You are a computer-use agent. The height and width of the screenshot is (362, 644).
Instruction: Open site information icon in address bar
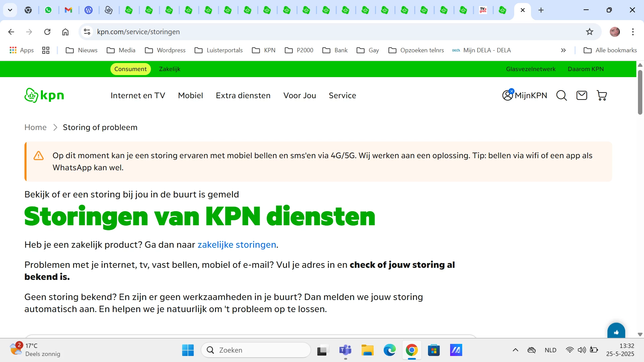coord(87,32)
